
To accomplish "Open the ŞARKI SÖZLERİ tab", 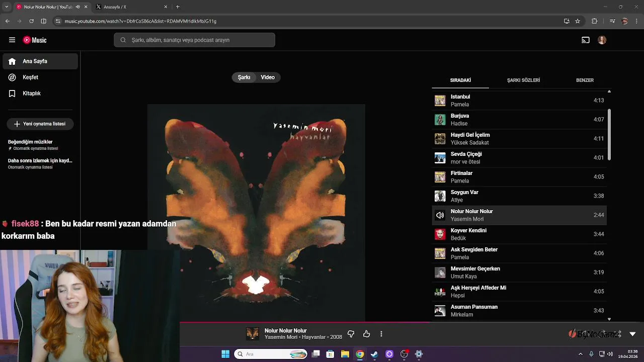I will click(x=523, y=80).
